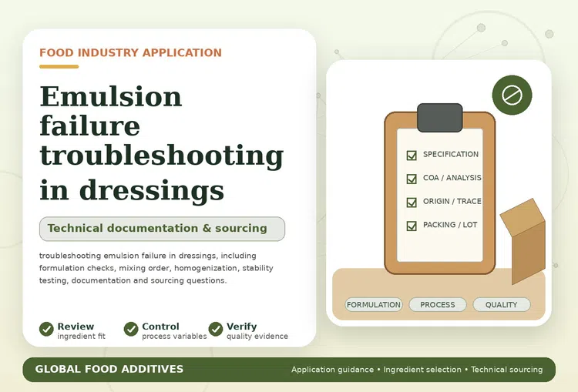Select the FORMULATION pill
578x392 pixels.
374,305
